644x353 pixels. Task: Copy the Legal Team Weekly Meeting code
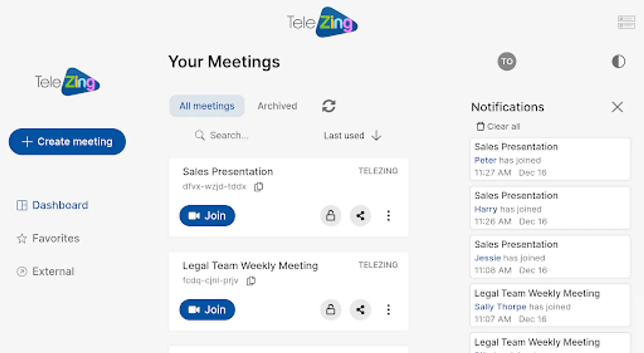251,281
